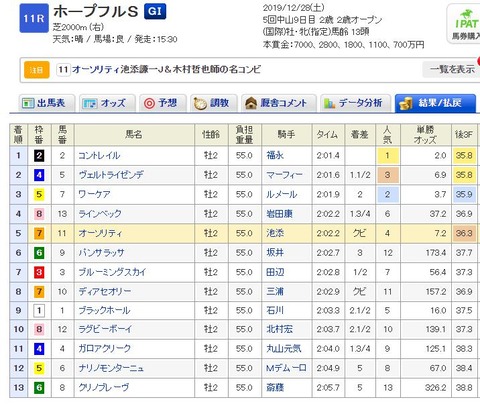Open horse パンサラッサ page
The image size is (480, 410).
coord(101,253)
